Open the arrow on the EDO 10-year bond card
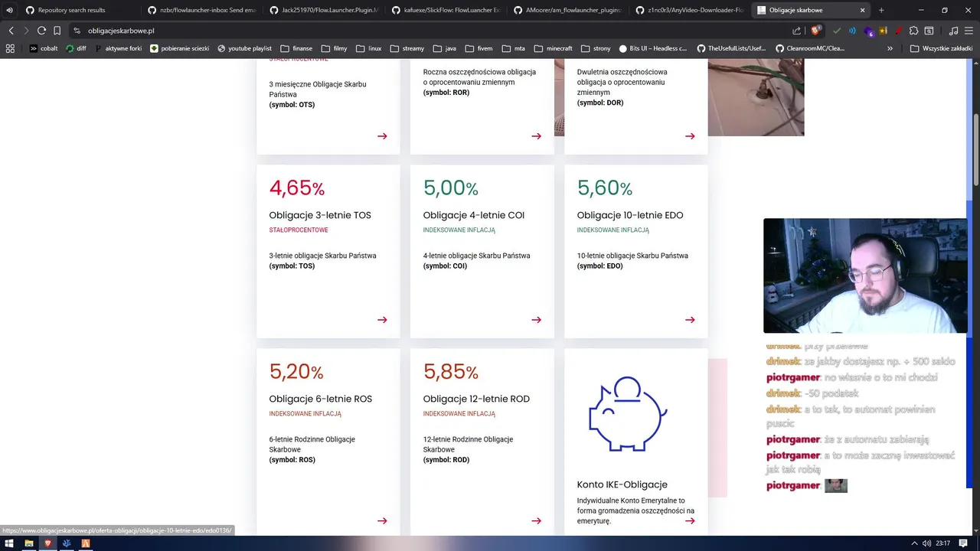980x551 pixels. tap(690, 320)
